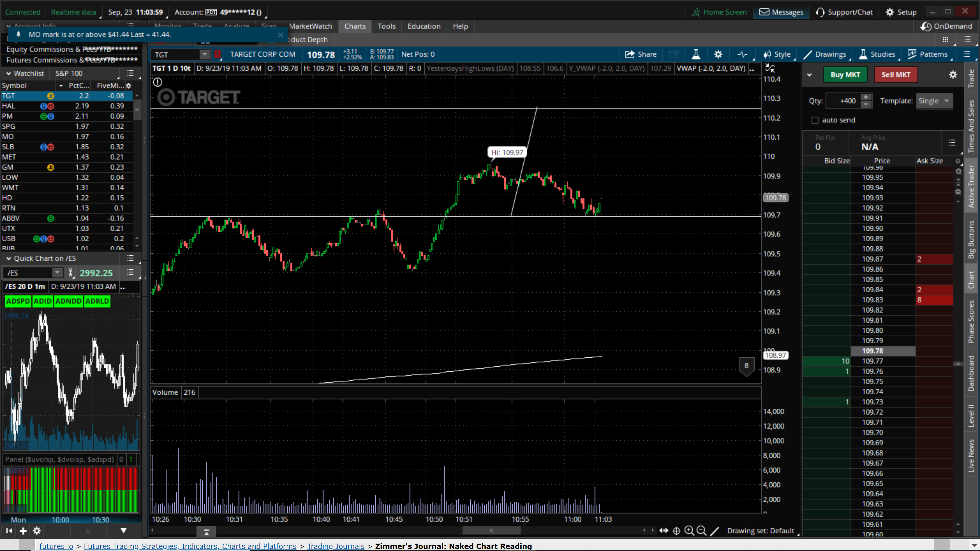
Task: Open the Education tab
Action: [x=424, y=26]
